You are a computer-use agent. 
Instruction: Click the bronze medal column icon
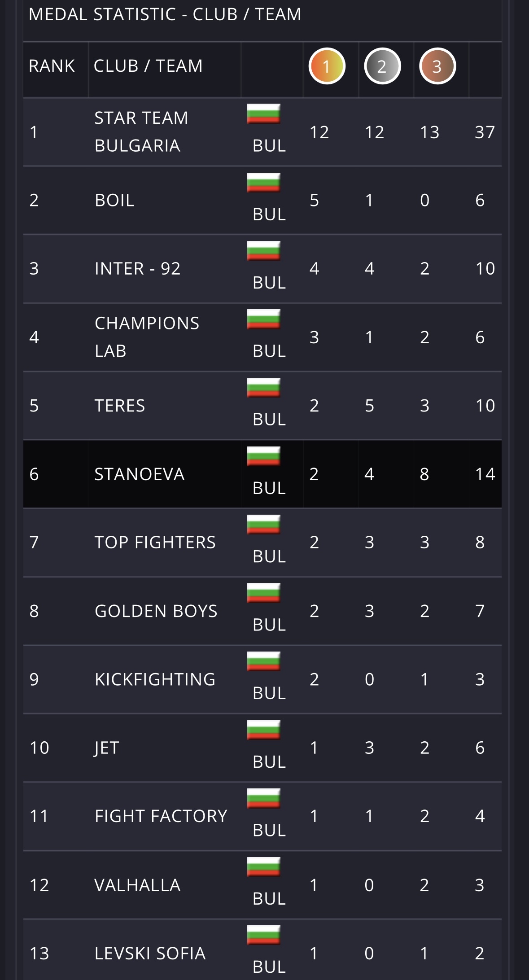(437, 66)
